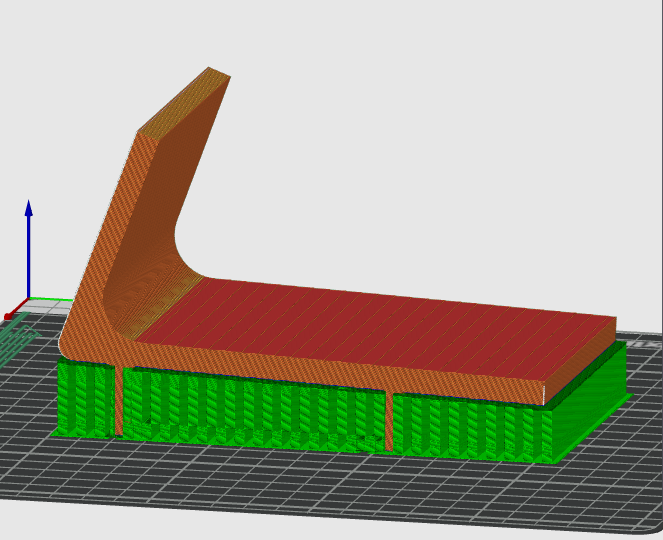Click the axis origin point

(x=29, y=299)
